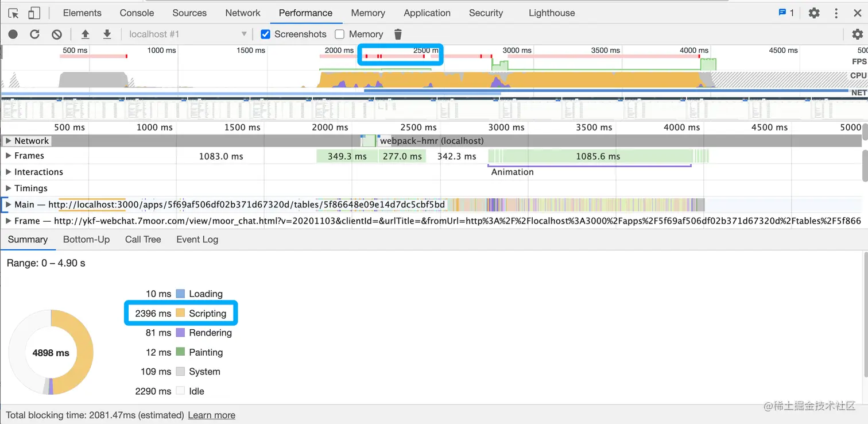The image size is (868, 424).
Task: Open the Console tab
Action: tap(137, 13)
